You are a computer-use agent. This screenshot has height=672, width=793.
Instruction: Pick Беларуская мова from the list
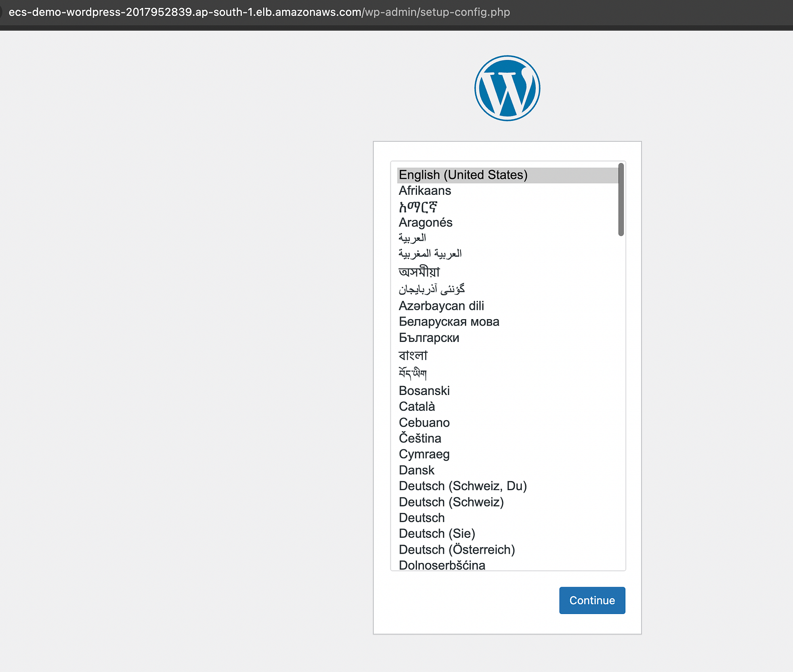pyautogui.click(x=508, y=322)
